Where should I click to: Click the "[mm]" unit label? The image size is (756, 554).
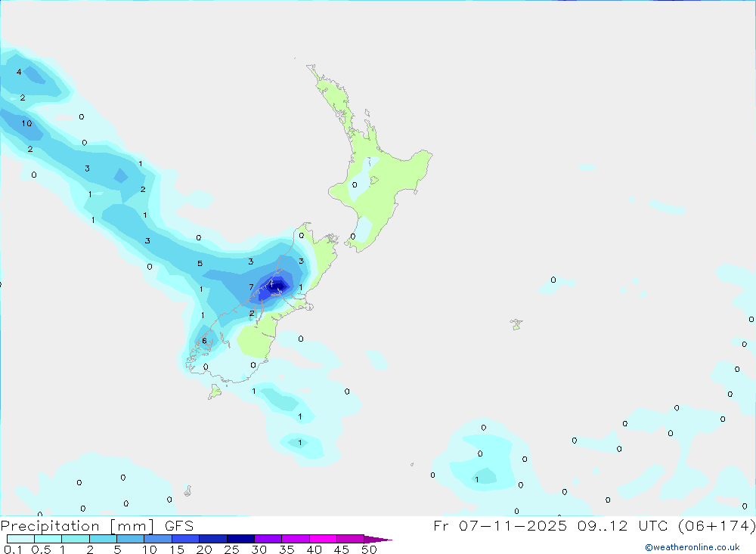pyautogui.click(x=132, y=526)
